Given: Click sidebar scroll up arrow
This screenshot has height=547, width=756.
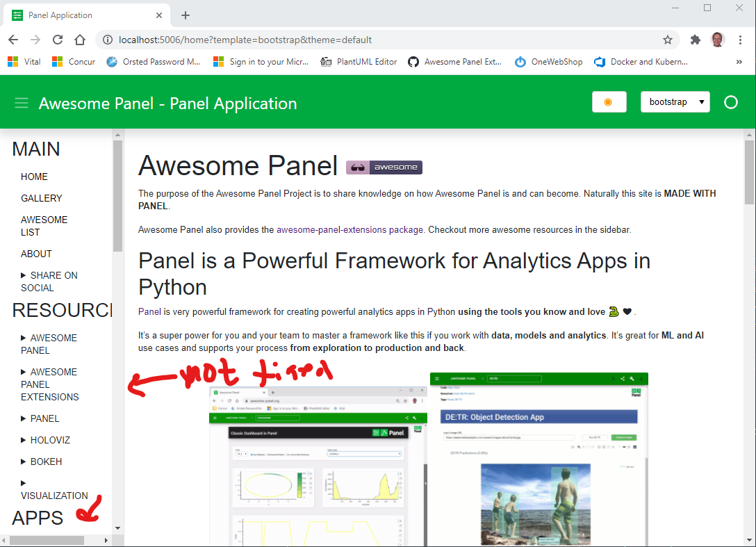Looking at the screenshot, I should point(117,135).
